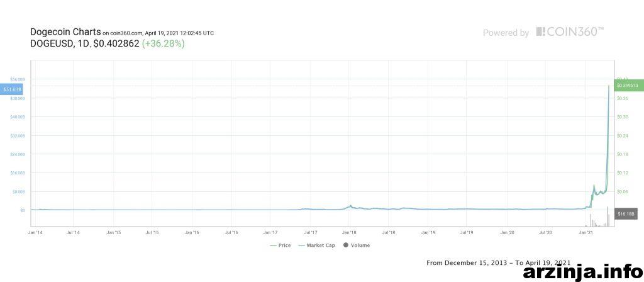The width and height of the screenshot is (644, 282).
Task: Select the Jan '21 timeline label
Action: (586, 233)
